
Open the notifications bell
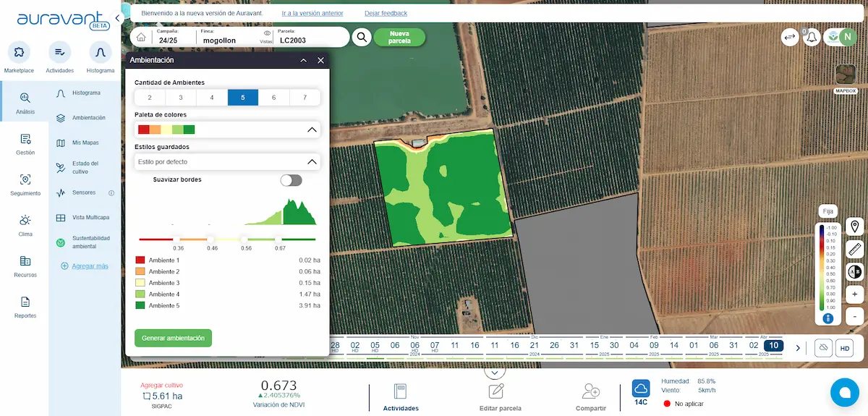click(812, 38)
